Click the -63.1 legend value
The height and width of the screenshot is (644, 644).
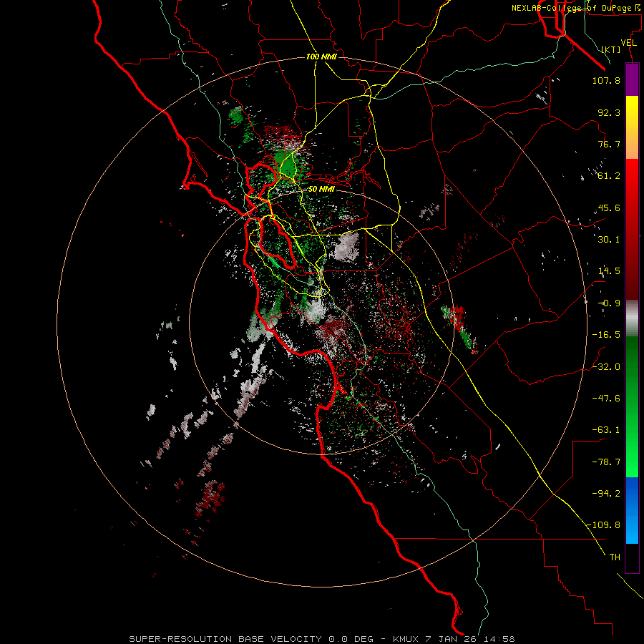(x=606, y=430)
